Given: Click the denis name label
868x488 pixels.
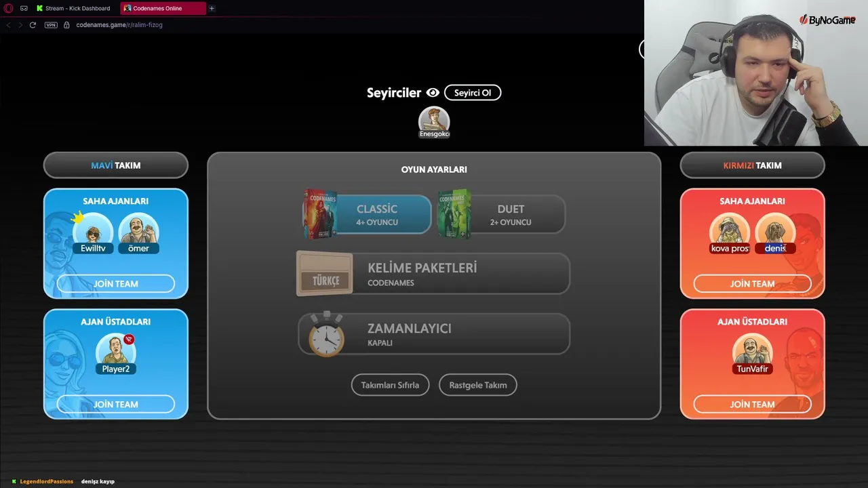Looking at the screenshot, I should [775, 248].
